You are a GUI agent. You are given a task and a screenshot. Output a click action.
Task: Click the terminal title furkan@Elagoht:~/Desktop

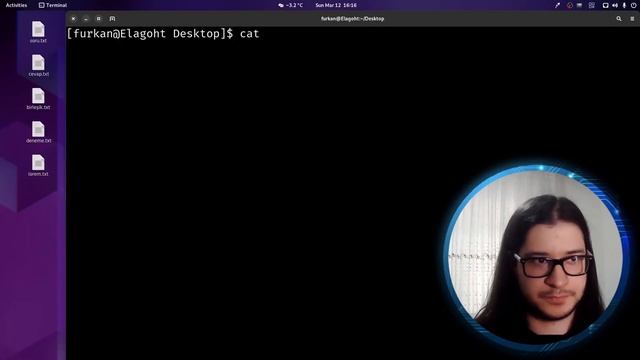[x=352, y=19]
